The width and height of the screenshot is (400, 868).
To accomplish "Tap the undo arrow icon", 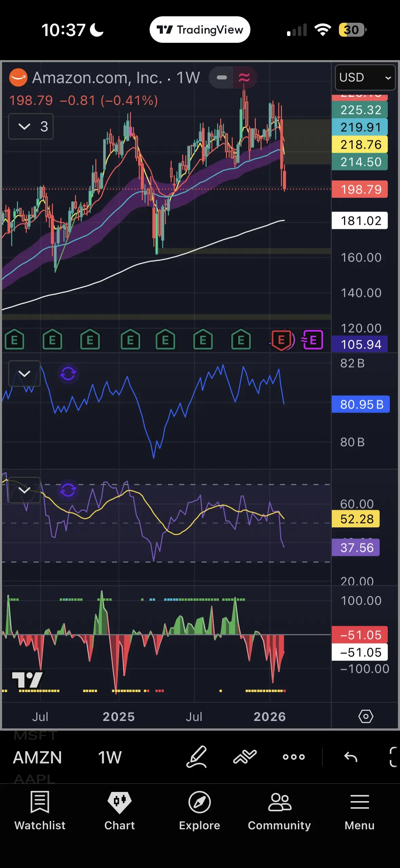I will (x=351, y=757).
